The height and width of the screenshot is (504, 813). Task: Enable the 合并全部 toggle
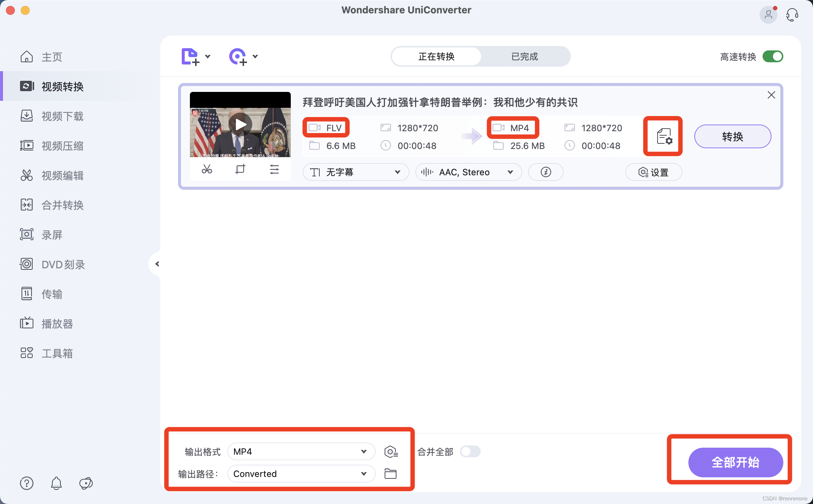click(x=470, y=452)
